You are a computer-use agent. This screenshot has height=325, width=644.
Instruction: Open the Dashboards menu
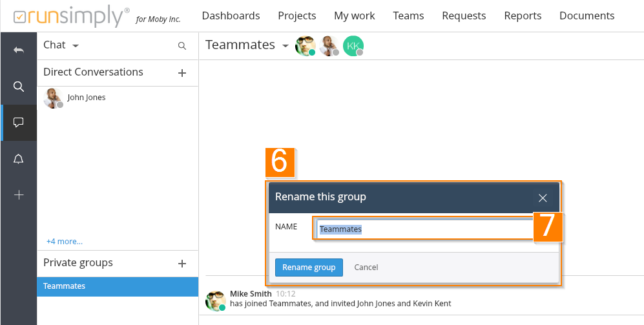(231, 16)
